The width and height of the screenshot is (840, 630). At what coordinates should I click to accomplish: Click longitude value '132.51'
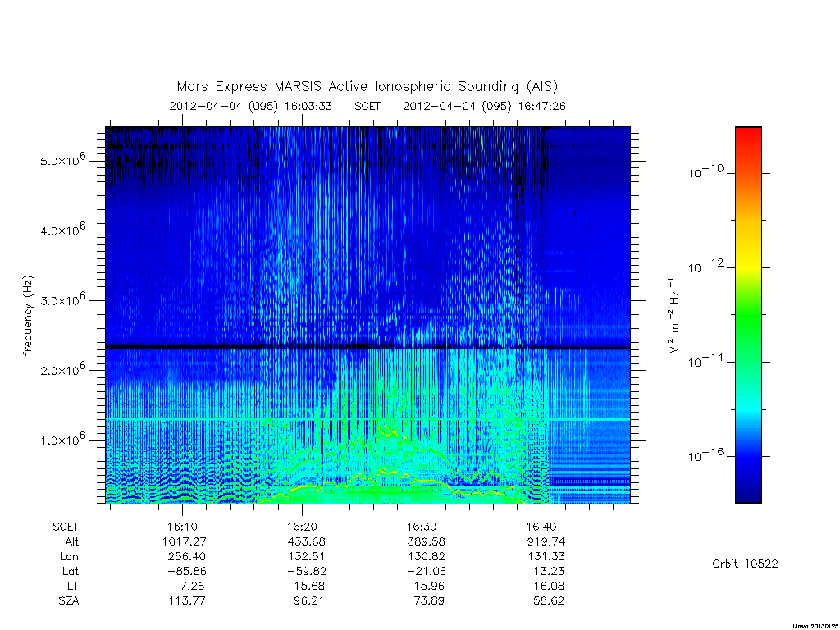coord(307,557)
